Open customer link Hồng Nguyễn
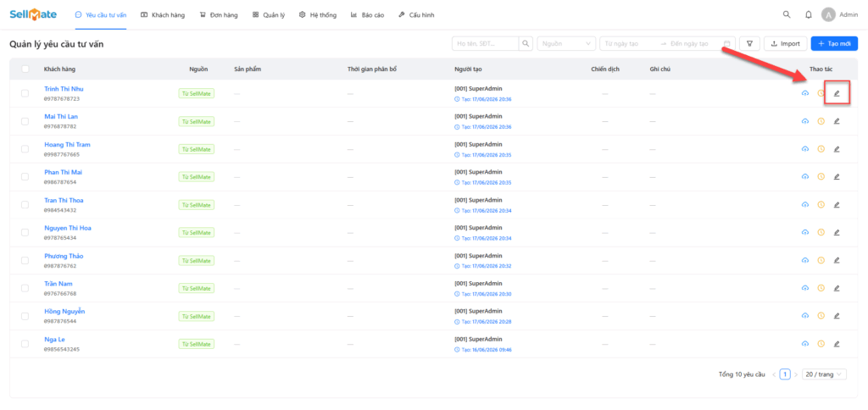868x410 pixels. pos(64,312)
